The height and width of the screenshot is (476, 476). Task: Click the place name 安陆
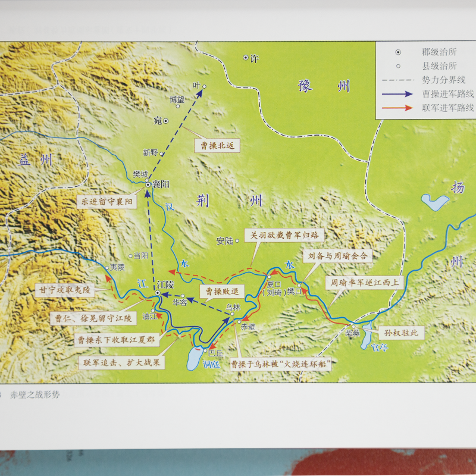225,241
